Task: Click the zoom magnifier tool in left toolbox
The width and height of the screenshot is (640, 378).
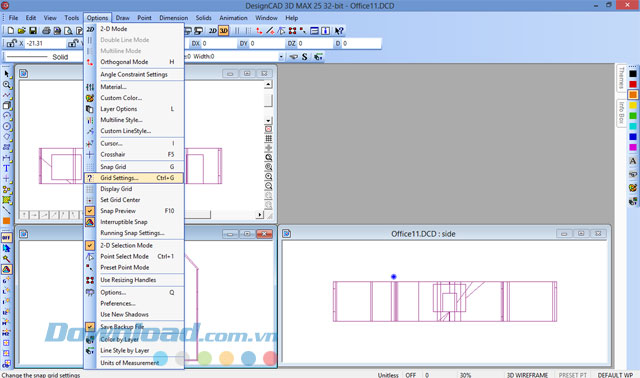Action: (x=7, y=84)
